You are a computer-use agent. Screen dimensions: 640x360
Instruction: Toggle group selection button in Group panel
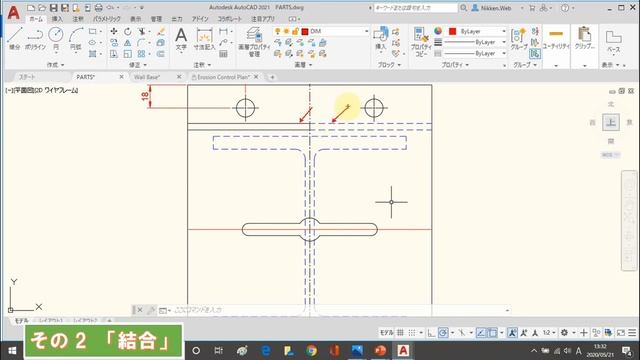coord(535,53)
